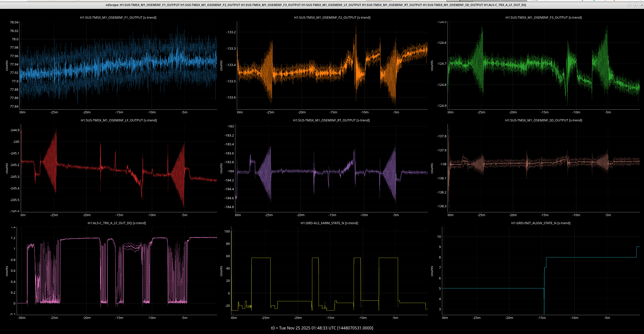The height and width of the screenshot is (334, 644).
Task: Click the counts axis label of SD_OUTPUT plot
Action: coord(432,168)
